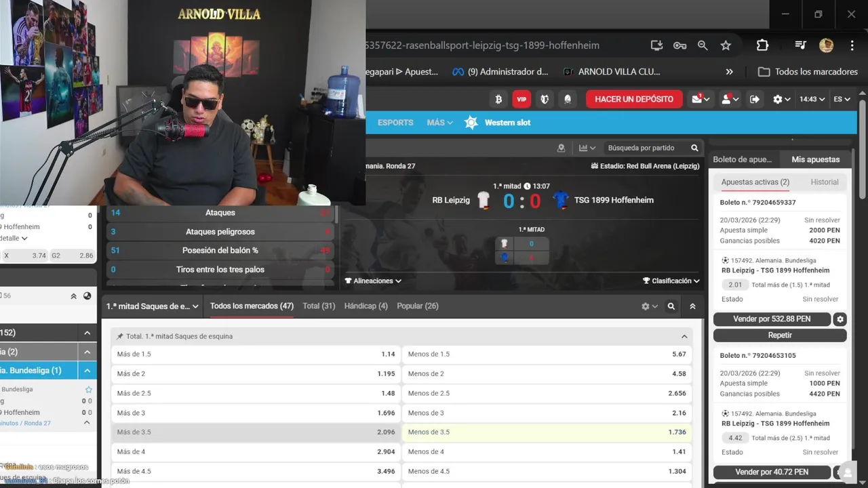Search markets with the magnifier in tab bar
Image resolution: width=868 pixels, height=488 pixels.
[671, 306]
